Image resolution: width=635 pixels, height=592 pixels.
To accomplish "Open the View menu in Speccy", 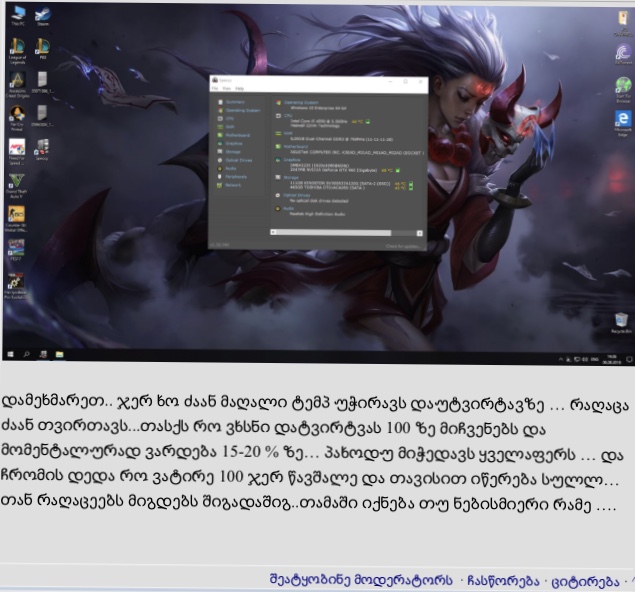I will 227,88.
